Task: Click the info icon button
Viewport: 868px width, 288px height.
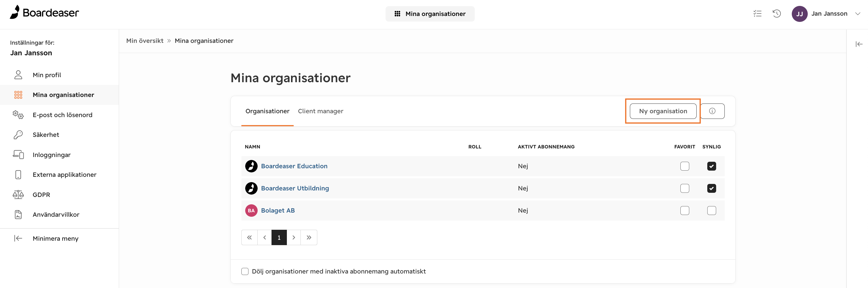Action: (x=712, y=111)
